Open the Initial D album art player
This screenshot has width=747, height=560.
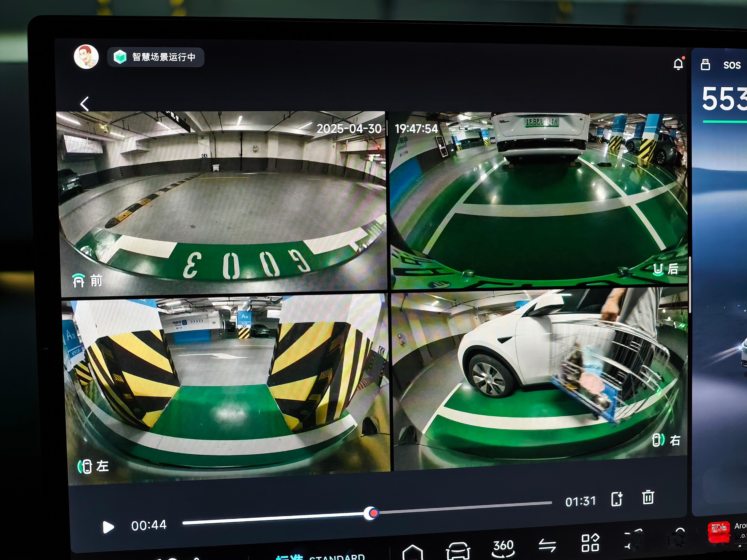(719, 532)
